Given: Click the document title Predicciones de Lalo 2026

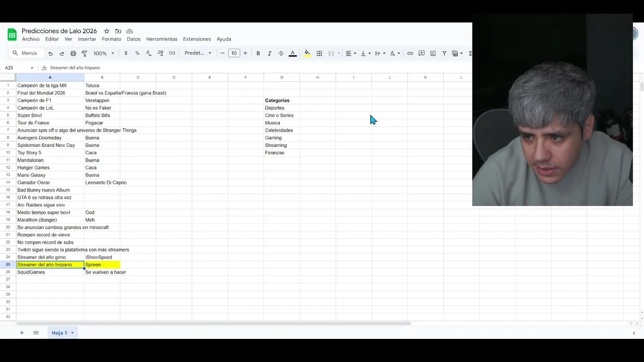Looking at the screenshot, I should (59, 31).
